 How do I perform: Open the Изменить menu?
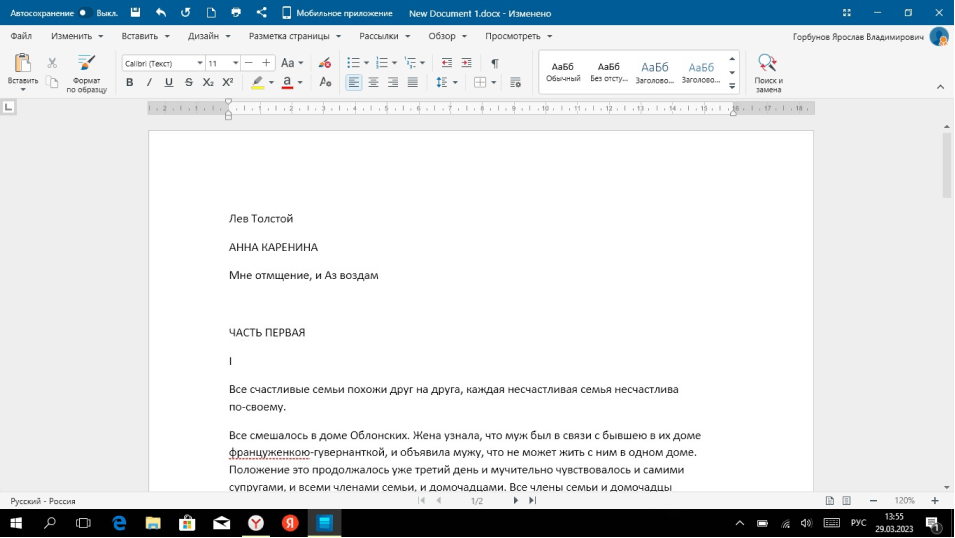click(x=77, y=36)
